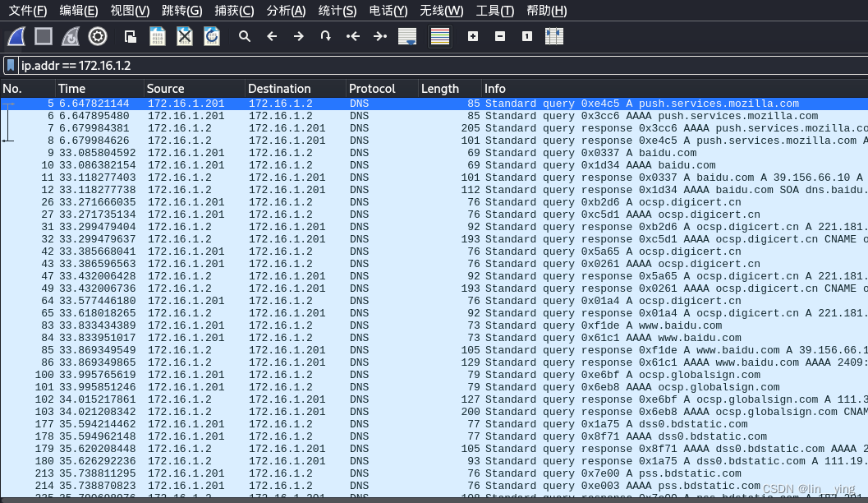
Task: Open the 统计(S) menu
Action: pos(338,11)
